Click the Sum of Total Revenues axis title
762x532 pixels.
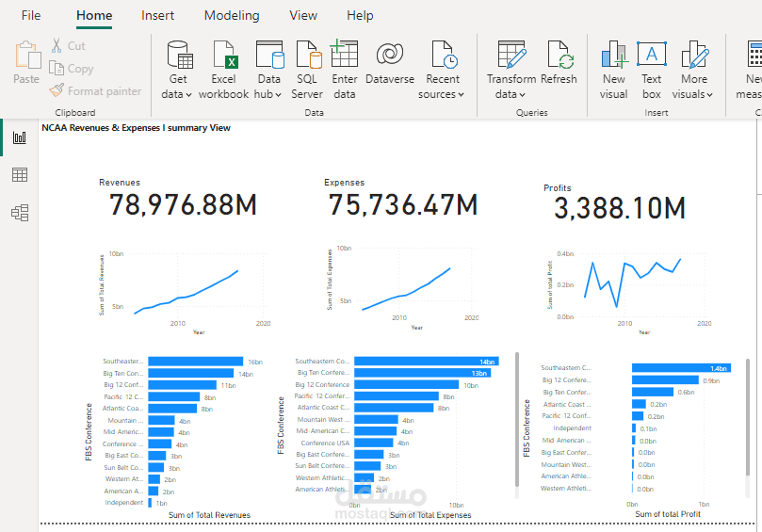tap(209, 515)
